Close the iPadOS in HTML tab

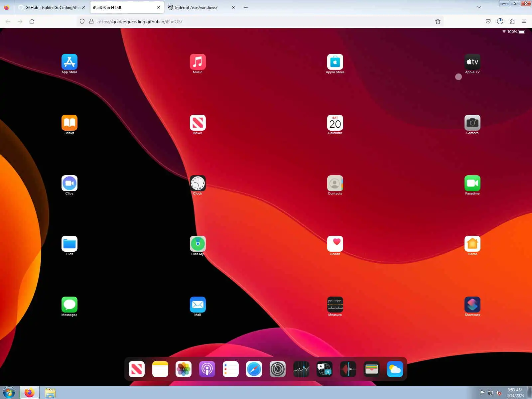click(159, 7)
